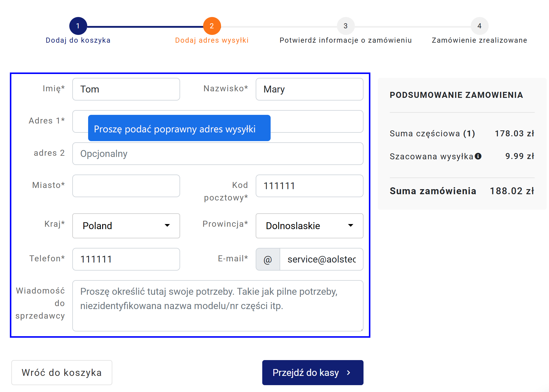The width and height of the screenshot is (549, 392).
Task: Expand the Prowincja dropdown showing Dolnoslaskie
Action: 309,226
